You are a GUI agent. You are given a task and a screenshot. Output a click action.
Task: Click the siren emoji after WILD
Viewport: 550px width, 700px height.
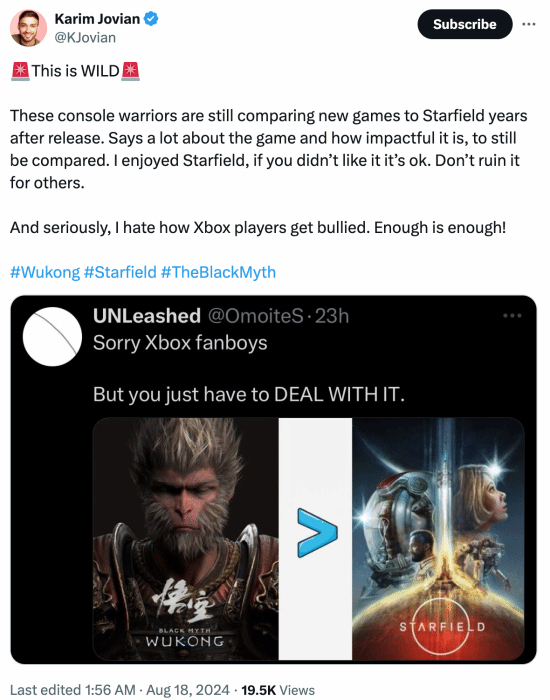[x=130, y=71]
